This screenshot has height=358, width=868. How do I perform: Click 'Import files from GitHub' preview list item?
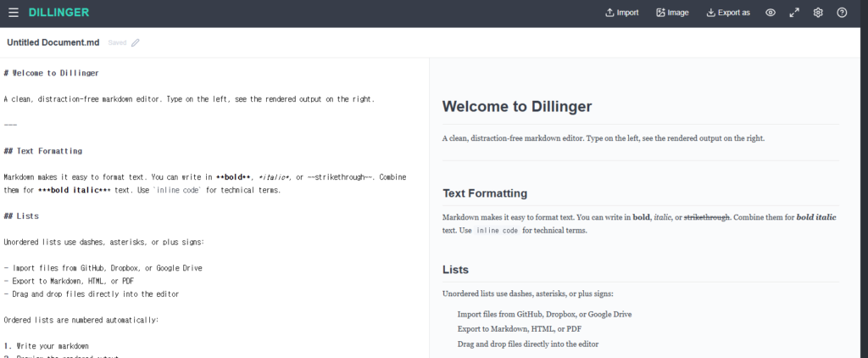click(544, 314)
